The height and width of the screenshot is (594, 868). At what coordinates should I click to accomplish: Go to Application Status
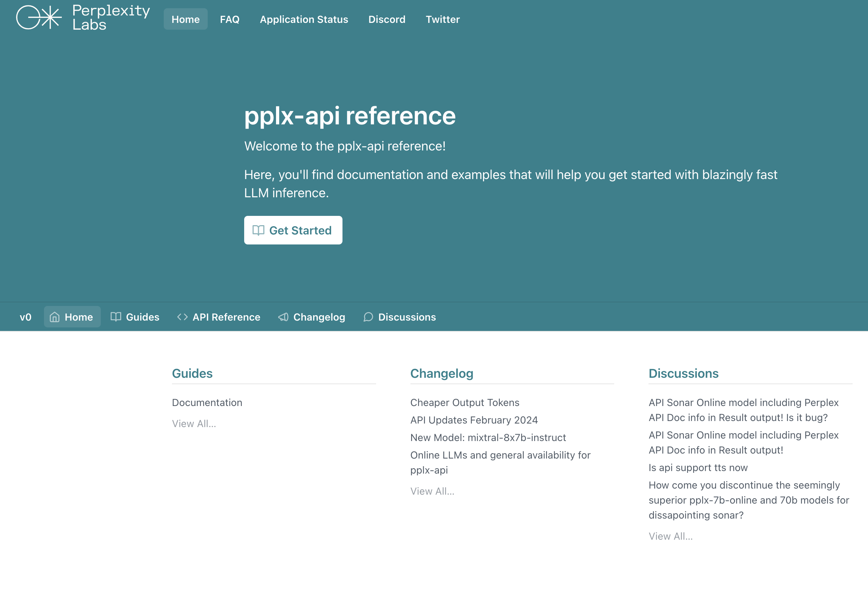click(304, 19)
